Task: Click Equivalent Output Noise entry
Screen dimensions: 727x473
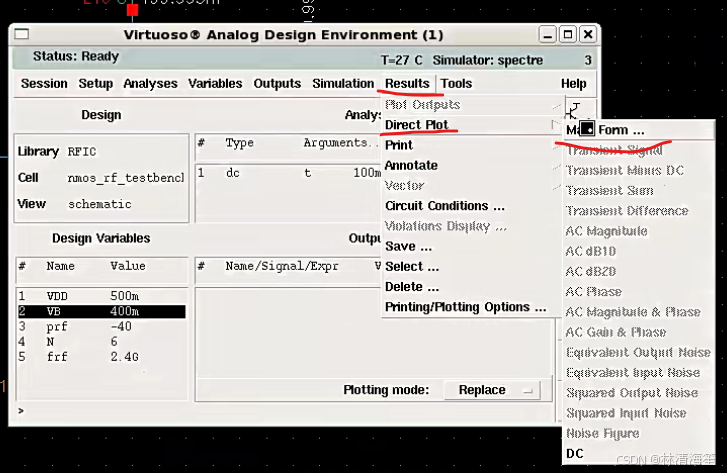Action: tap(639, 352)
